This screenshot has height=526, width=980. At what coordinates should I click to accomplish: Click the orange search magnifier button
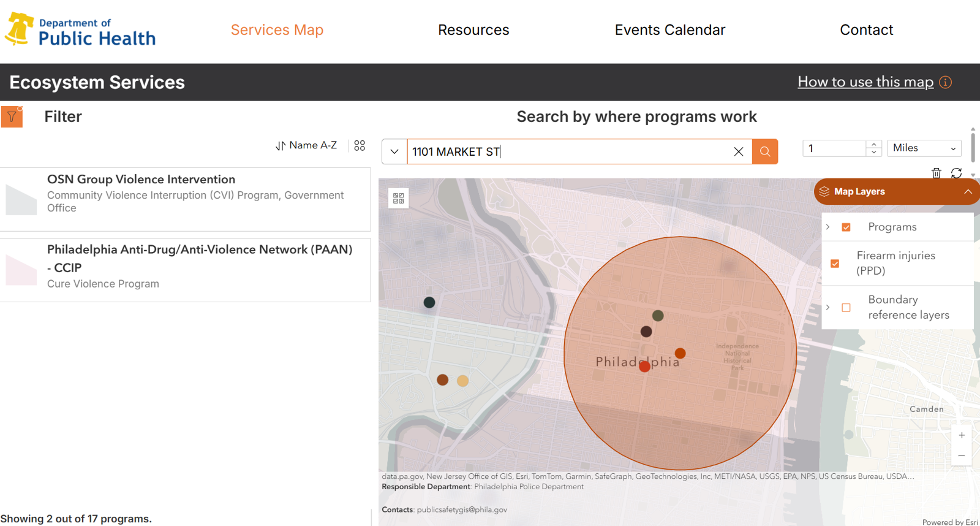tap(764, 151)
